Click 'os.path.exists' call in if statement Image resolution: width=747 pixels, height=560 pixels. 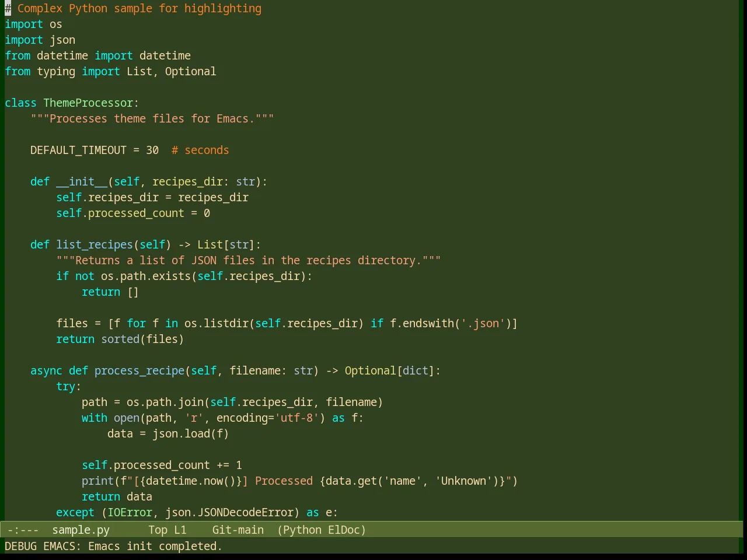[x=146, y=276]
